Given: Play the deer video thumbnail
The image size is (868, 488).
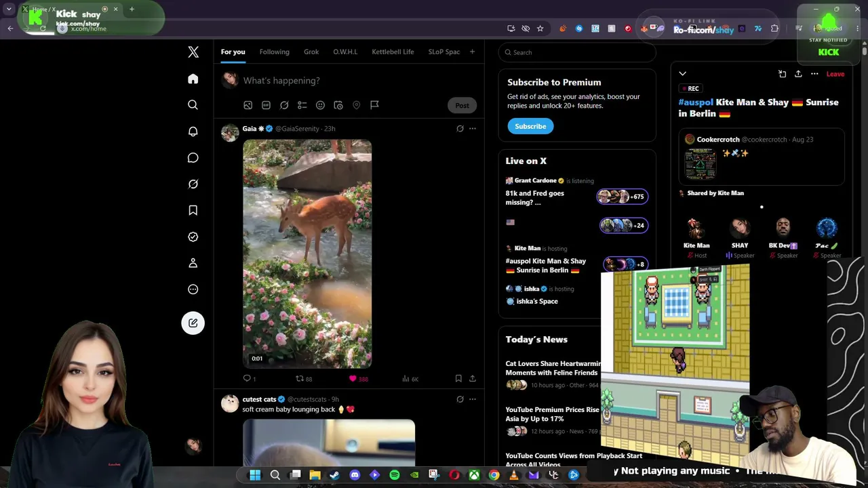Looking at the screenshot, I should 307,253.
